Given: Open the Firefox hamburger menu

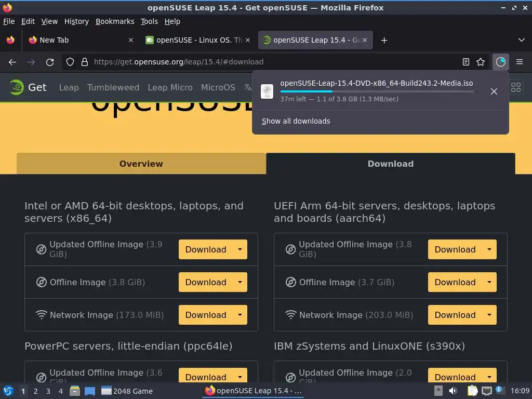Looking at the screenshot, I should (519, 62).
